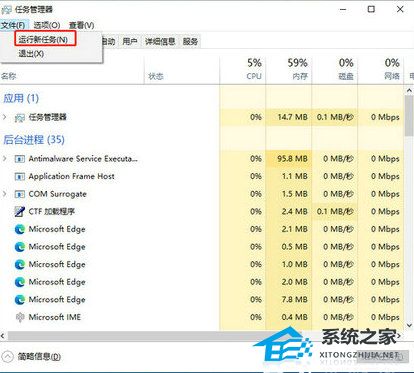The image size is (414, 373).
Task: Expand the COM Surrogate row
Action: (x=5, y=194)
